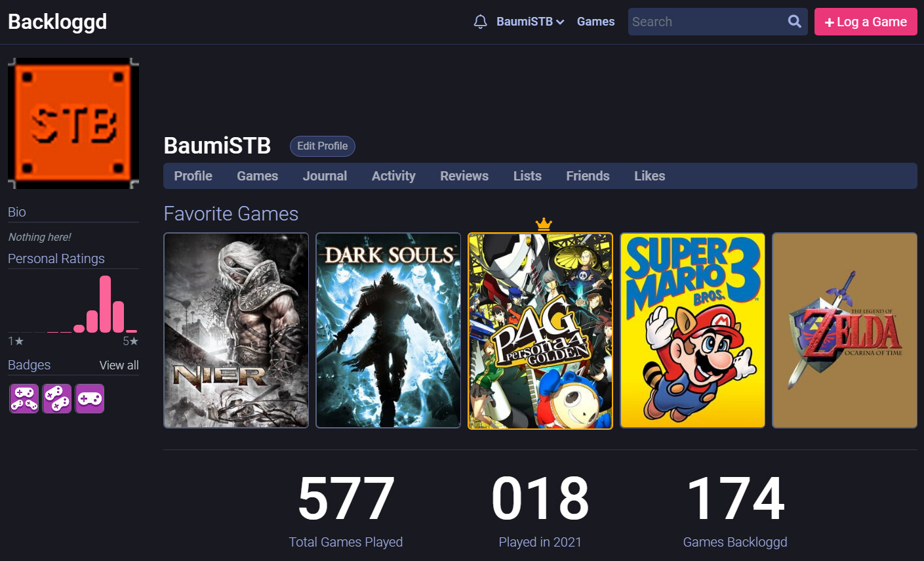Screen dimensions: 924x561
Task: Switch to the Activity tab
Action: tap(393, 176)
